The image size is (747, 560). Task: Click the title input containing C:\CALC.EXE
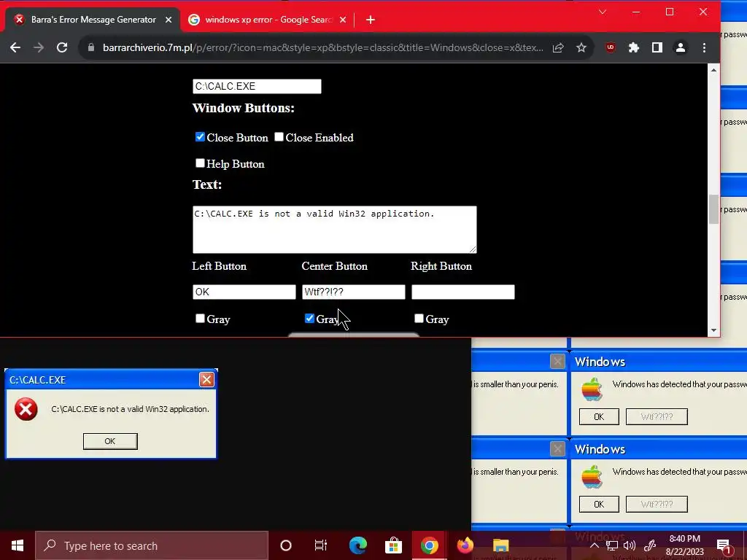257,86
